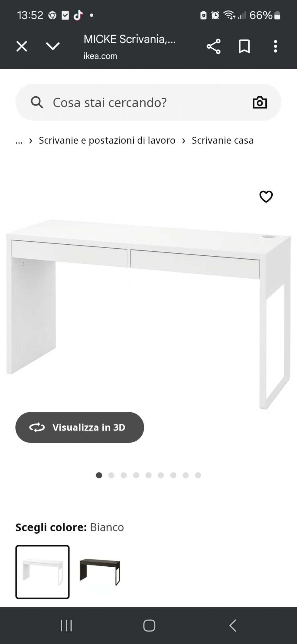This screenshot has height=644, width=297.
Task: Minimize the tab using the down chevron
Action: tap(53, 46)
